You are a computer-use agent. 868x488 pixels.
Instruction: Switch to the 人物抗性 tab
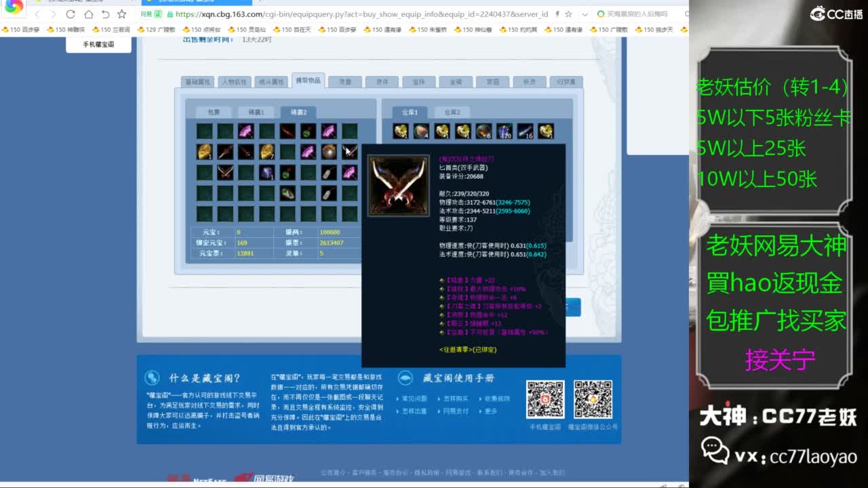pyautogui.click(x=235, y=82)
